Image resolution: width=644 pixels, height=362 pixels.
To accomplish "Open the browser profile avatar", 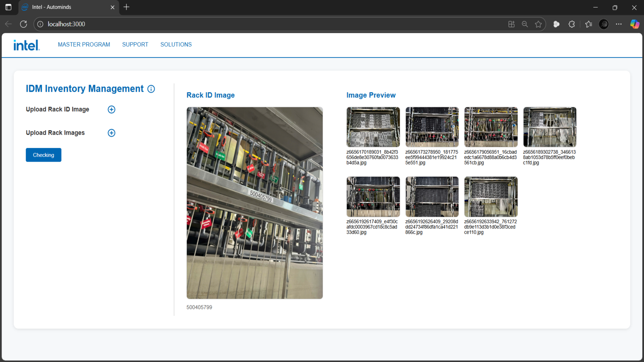I will coord(604,24).
